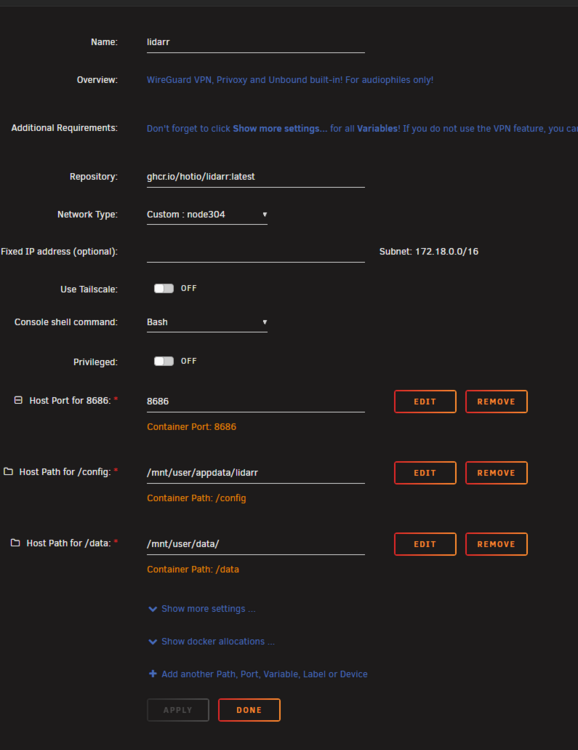578x750 pixels.
Task: Click the /mnt/user/data/ path field
Action: [256, 544]
